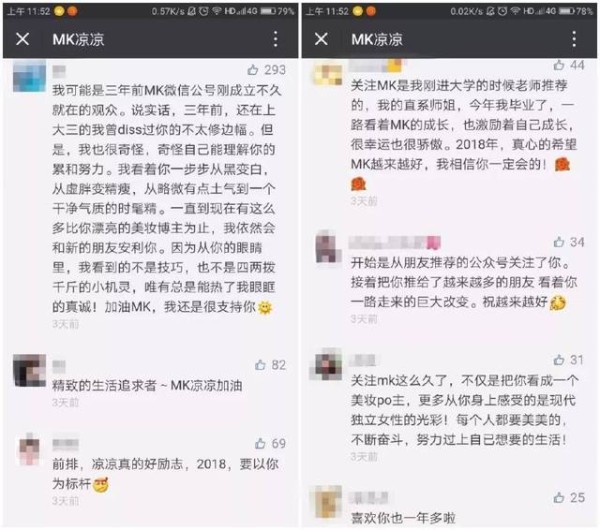Tap the comment starting 前排，凉凉真的好励志
The width and height of the screenshot is (600, 530).
[x=165, y=474]
